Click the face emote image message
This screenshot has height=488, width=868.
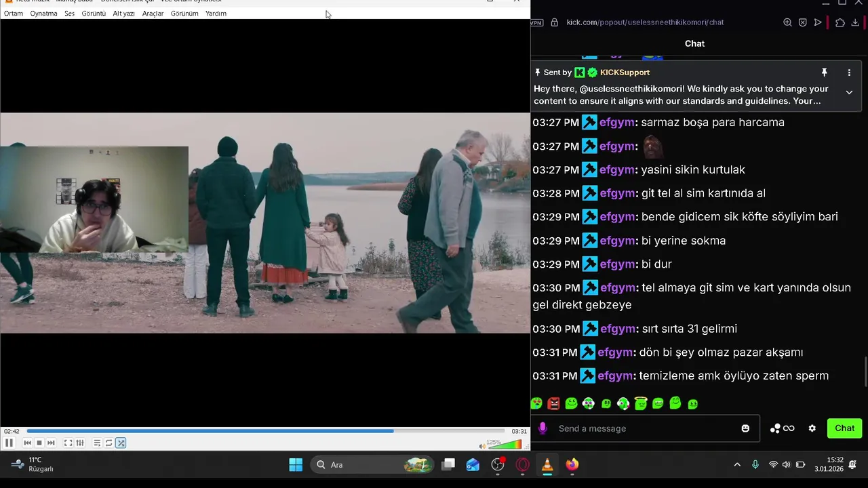pos(652,146)
